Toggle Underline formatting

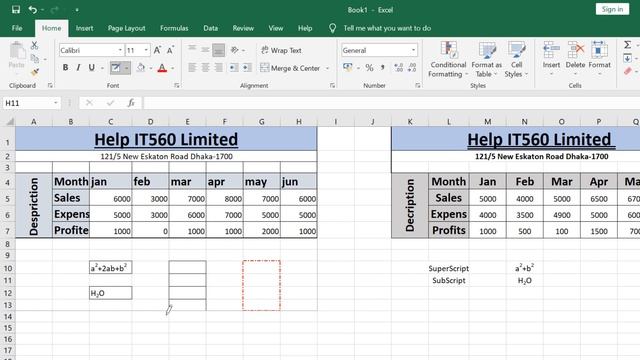pos(91,68)
